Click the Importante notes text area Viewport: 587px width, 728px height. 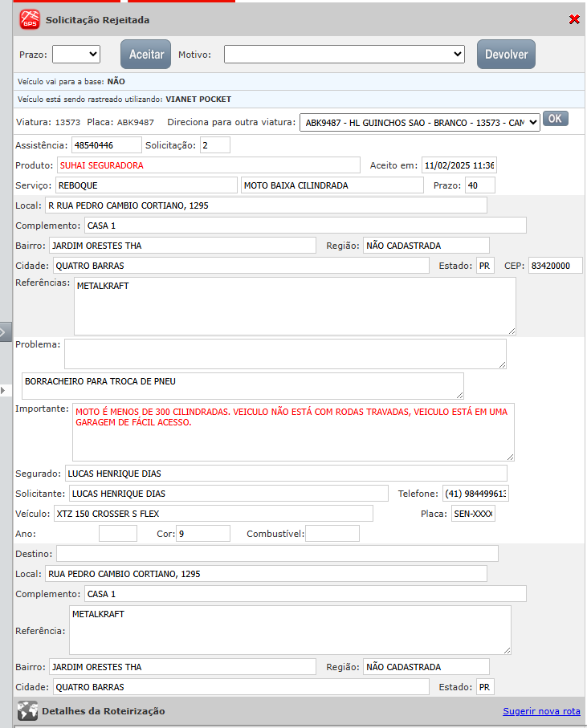(x=293, y=431)
